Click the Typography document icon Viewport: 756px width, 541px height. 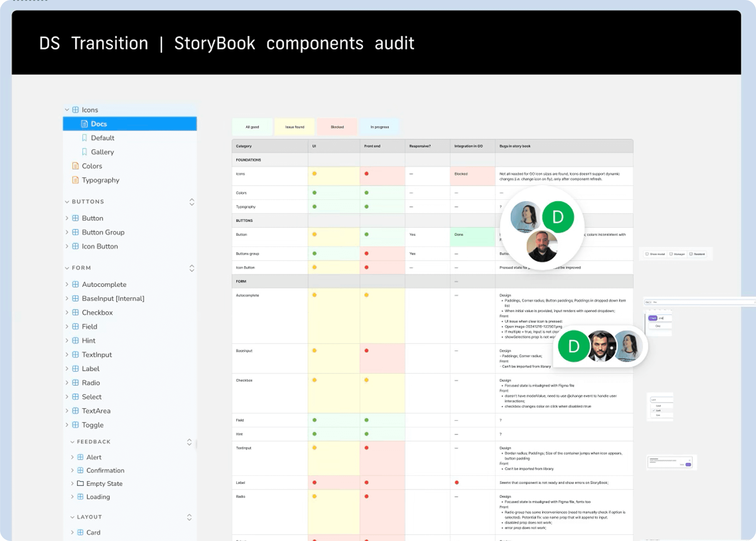(75, 180)
